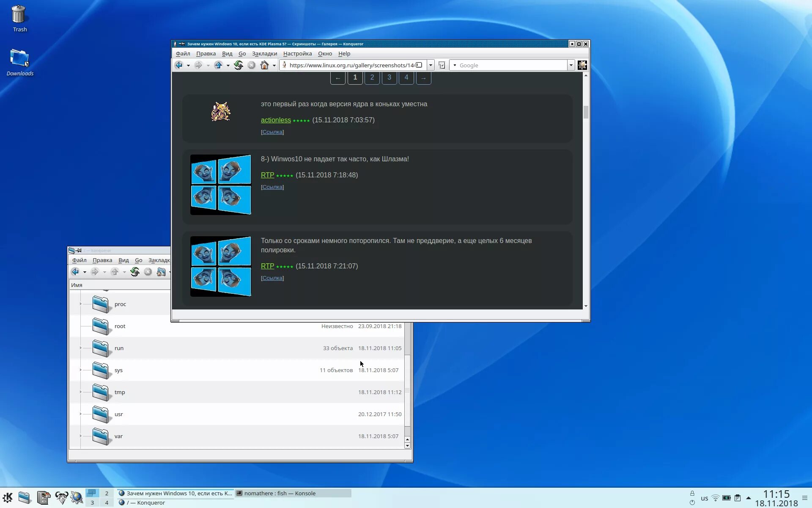Click the pin/sticky icon in front window title bar

(x=182, y=44)
